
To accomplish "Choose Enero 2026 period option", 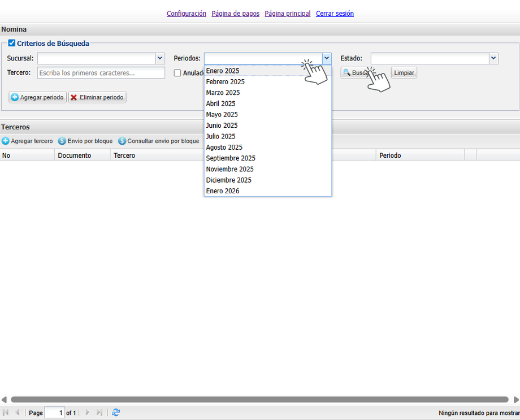I will [267, 191].
